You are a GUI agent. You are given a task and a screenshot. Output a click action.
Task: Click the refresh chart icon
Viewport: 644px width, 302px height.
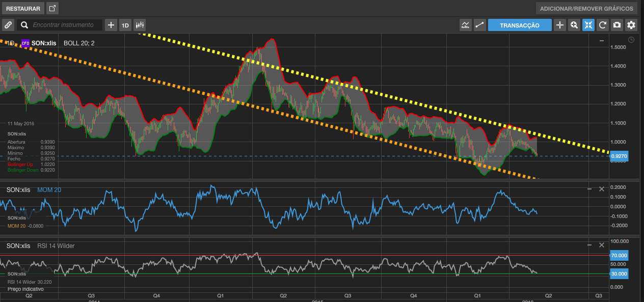603,25
